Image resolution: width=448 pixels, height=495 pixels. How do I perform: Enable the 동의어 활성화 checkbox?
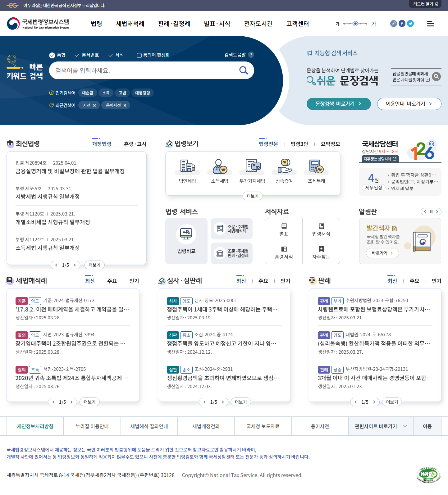click(139, 55)
